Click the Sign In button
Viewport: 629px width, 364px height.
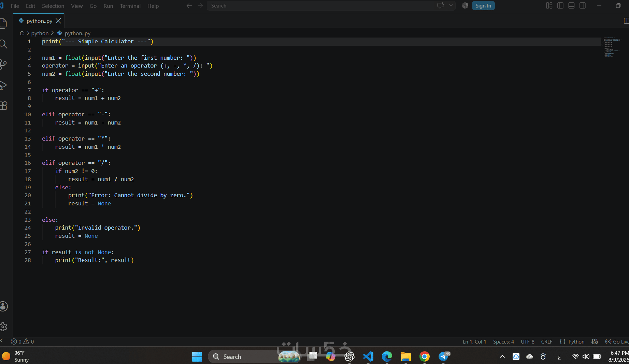coord(483,5)
